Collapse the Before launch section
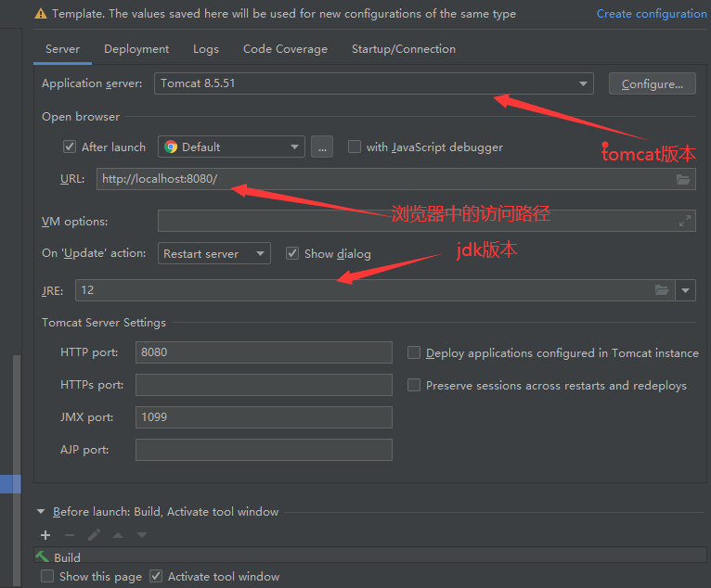 41,512
